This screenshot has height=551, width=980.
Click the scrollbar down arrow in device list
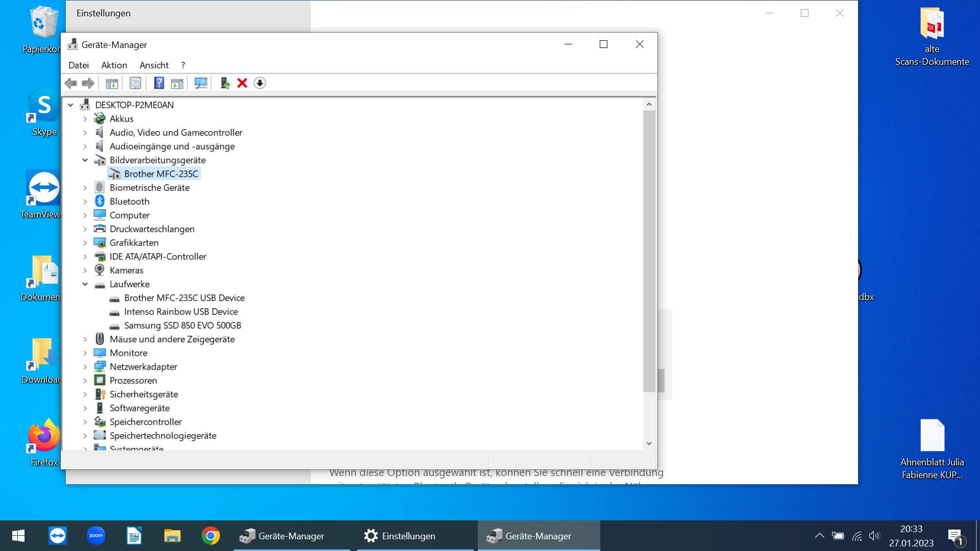point(649,443)
